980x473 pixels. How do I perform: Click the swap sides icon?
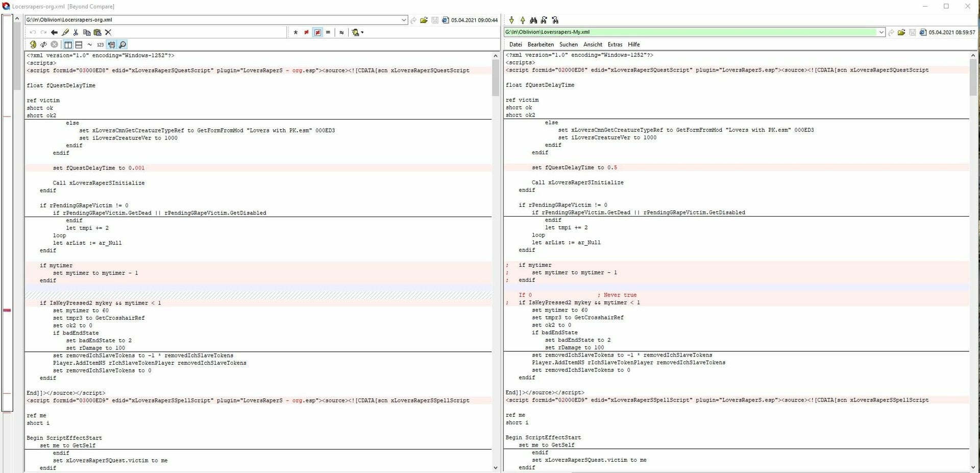43,44
